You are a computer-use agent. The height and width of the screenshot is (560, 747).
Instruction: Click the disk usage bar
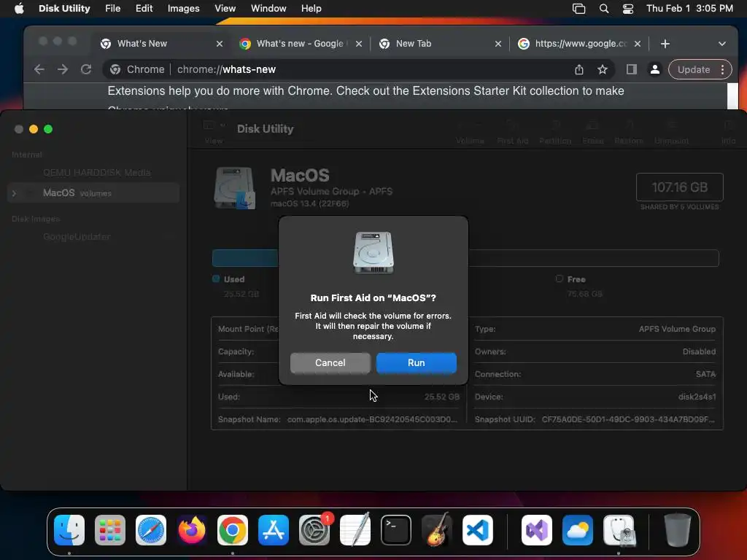[x=465, y=258]
